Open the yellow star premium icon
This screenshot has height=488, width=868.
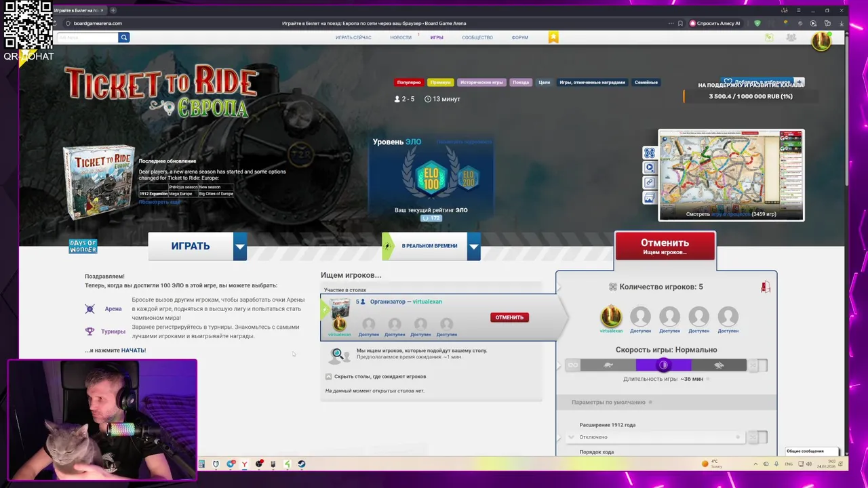coord(553,37)
